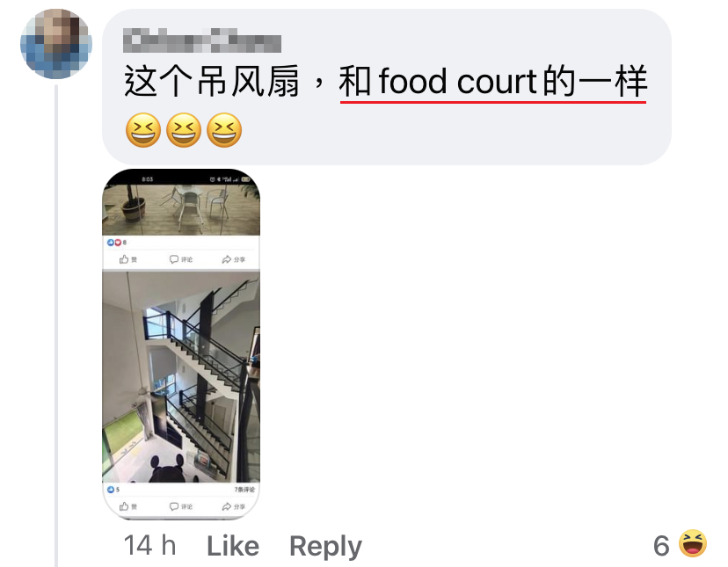Click the 14 h timestamp link

[x=149, y=545]
